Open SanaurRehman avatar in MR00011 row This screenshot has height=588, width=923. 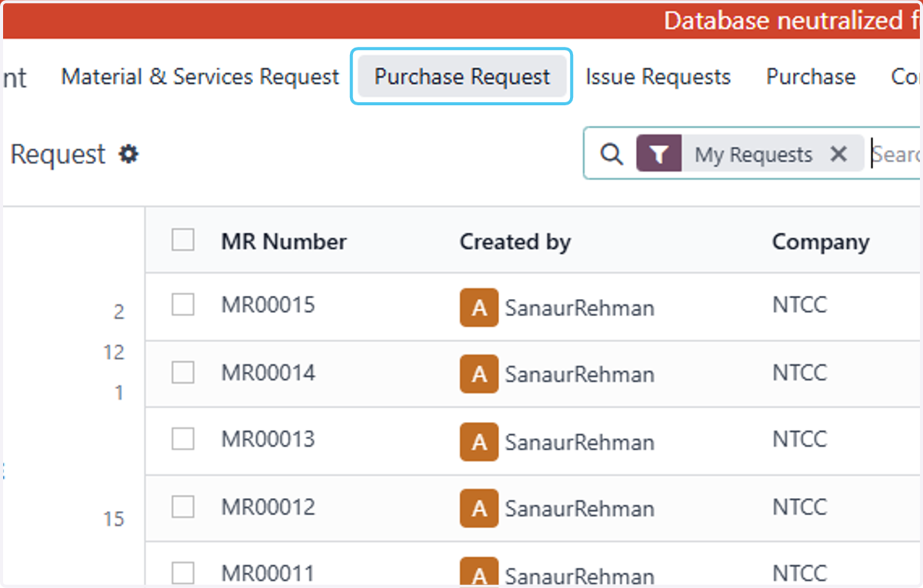(x=479, y=573)
